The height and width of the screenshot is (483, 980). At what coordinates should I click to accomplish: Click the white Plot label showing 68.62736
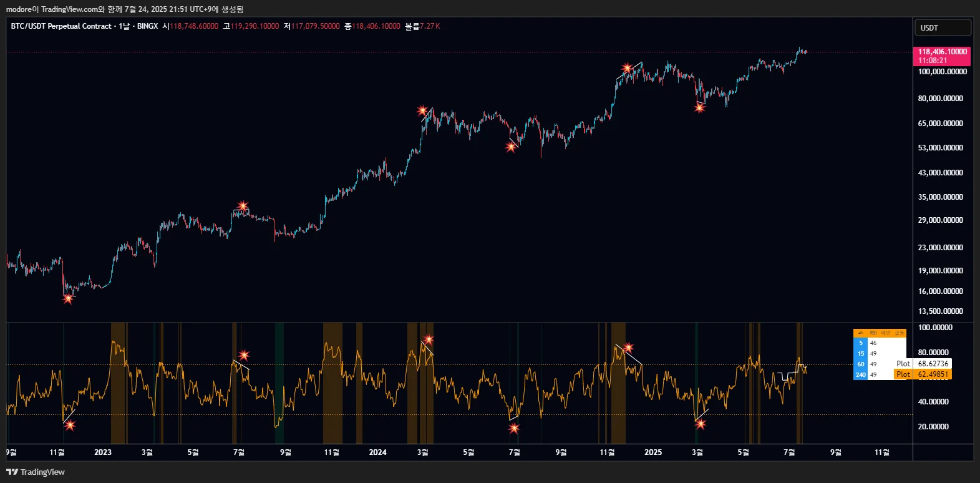(923, 364)
